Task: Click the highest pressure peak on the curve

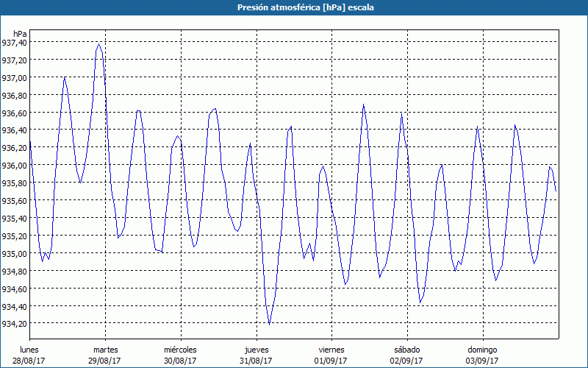Action: [x=99, y=43]
